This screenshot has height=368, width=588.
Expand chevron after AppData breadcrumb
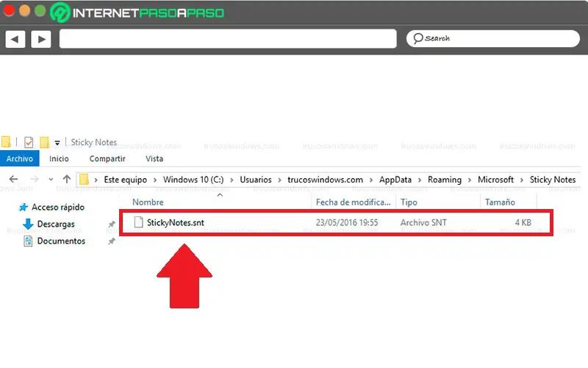(420, 180)
